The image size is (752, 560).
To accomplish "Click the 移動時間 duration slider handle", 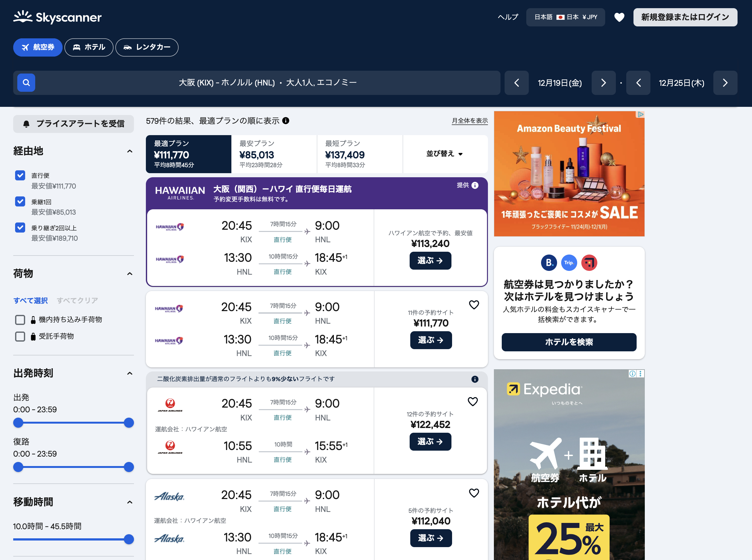I will pyautogui.click(x=129, y=539).
